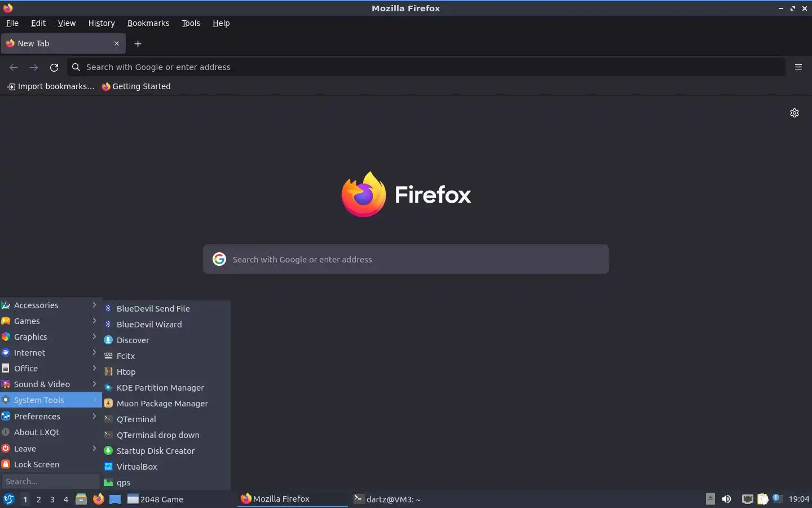Image resolution: width=812 pixels, height=508 pixels.
Task: Open the History menu
Action: (101, 23)
